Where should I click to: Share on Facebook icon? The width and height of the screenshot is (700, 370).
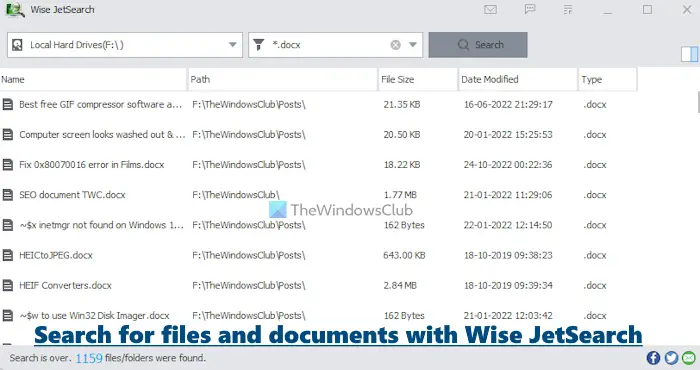point(653,358)
